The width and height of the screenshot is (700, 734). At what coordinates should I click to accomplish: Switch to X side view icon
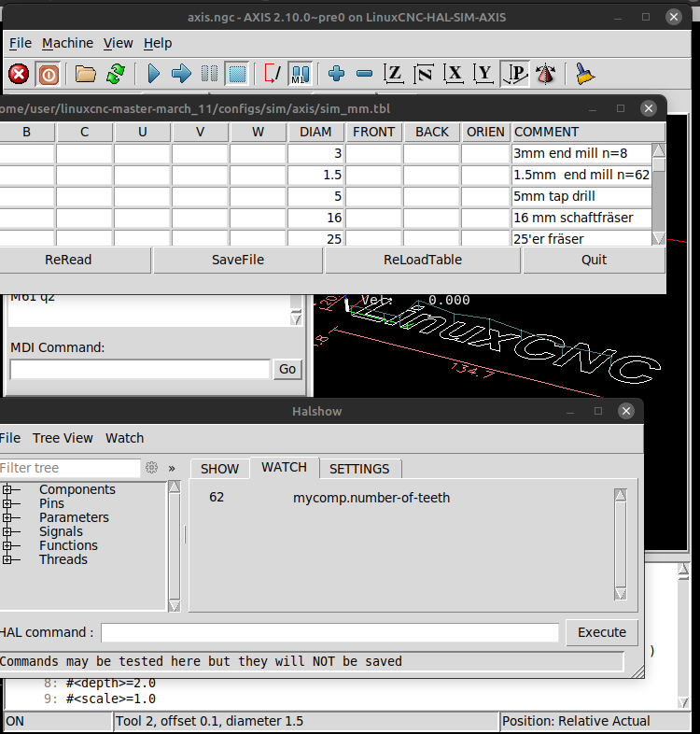(x=454, y=74)
